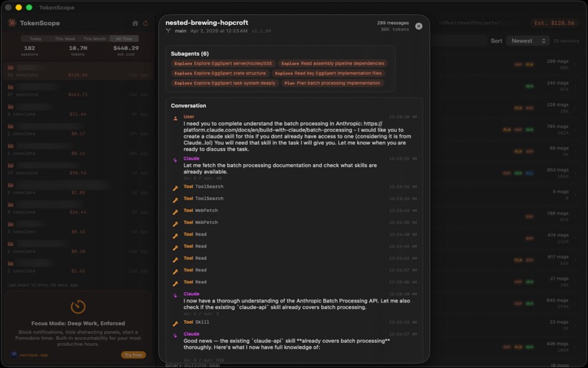Click 'Read key EggSpert implementation files' chip

(x=328, y=73)
